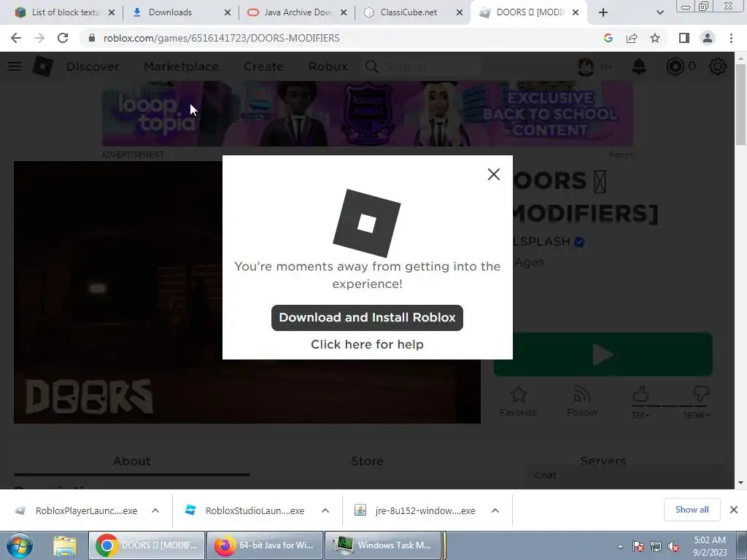Open the Click here for help link

(x=367, y=344)
